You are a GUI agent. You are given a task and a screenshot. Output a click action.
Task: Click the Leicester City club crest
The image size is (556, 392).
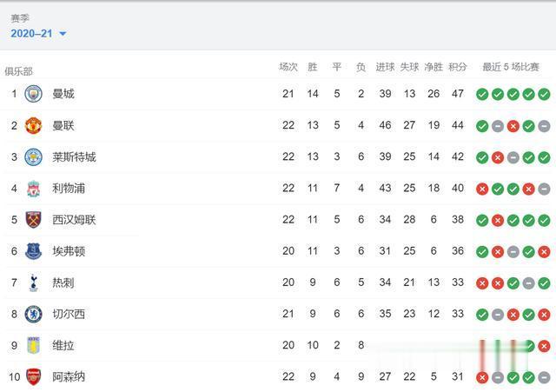33,157
